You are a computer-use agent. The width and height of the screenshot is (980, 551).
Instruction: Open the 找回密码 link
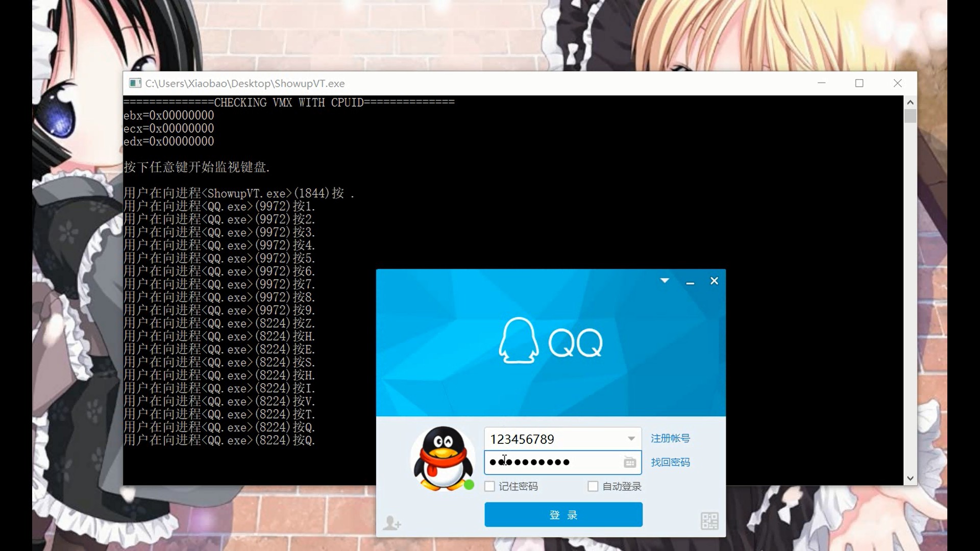coord(670,462)
